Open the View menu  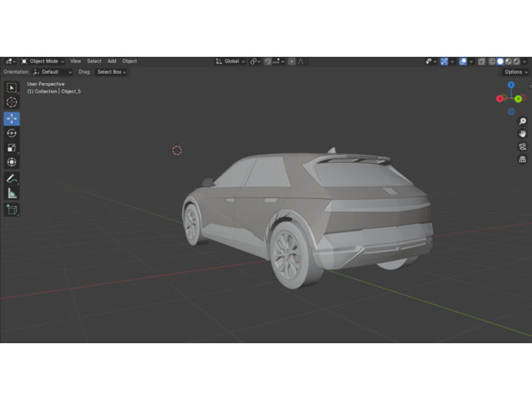pyautogui.click(x=75, y=61)
